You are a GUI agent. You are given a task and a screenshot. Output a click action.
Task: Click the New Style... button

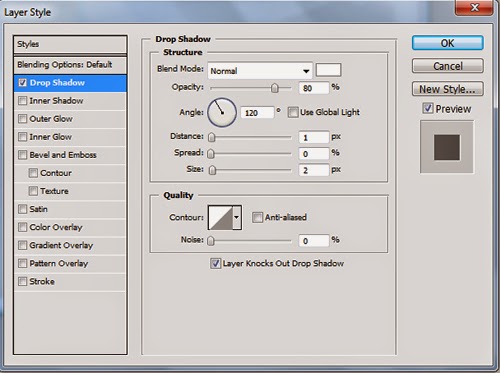coord(447,89)
